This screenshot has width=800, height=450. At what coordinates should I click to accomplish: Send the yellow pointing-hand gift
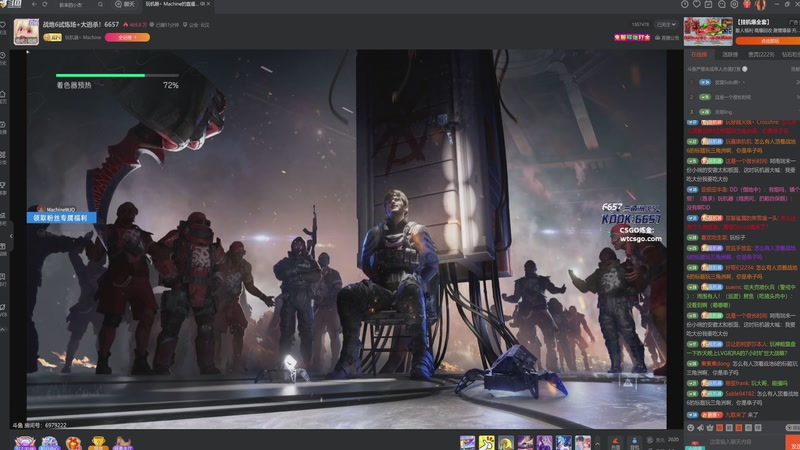(x=486, y=443)
